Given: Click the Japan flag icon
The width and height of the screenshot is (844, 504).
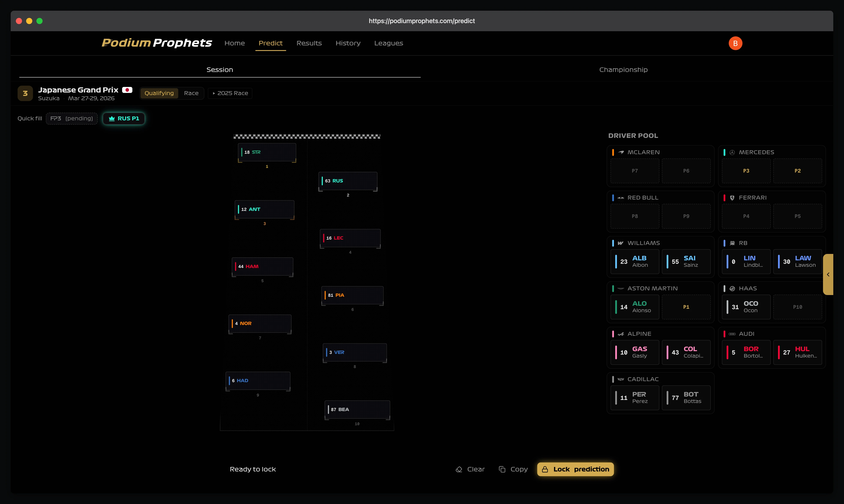Looking at the screenshot, I should point(127,90).
